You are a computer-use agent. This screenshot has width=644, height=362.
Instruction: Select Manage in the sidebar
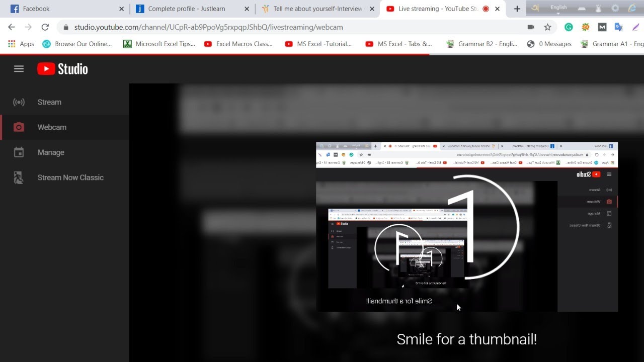[64, 152]
